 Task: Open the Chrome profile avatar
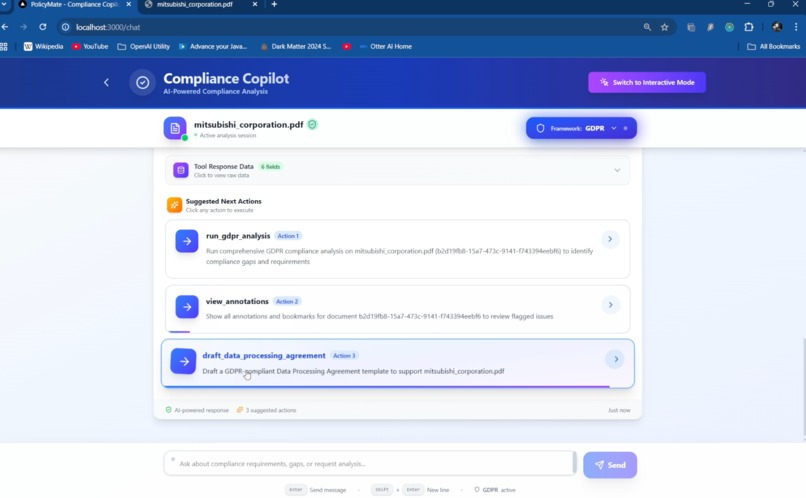(x=777, y=27)
